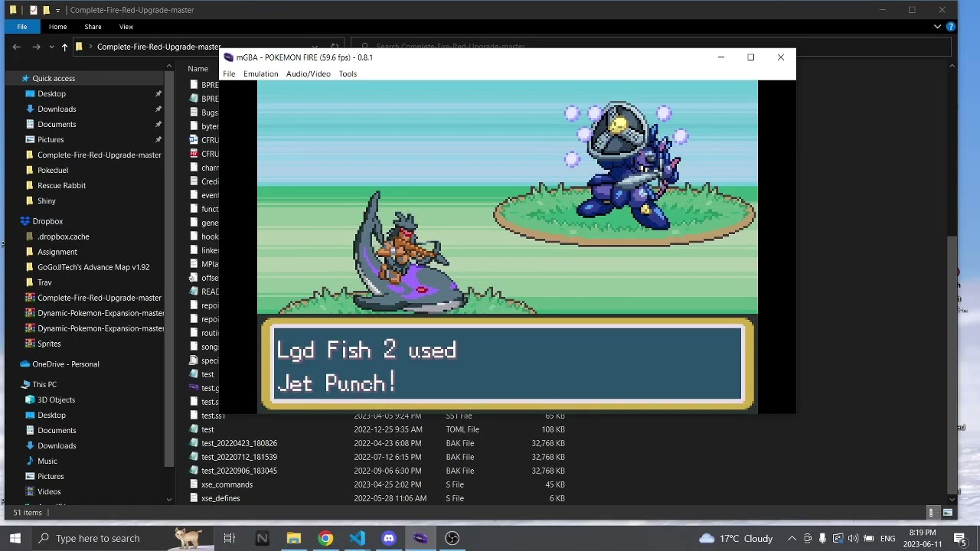Open the Explorer View ribbon tab
Image resolution: width=980 pixels, height=551 pixels.
tap(126, 27)
